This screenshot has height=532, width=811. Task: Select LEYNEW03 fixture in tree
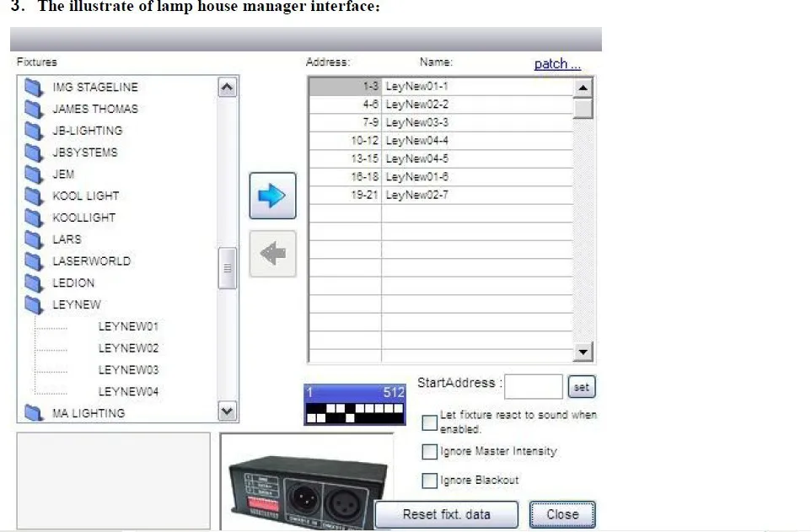[128, 370]
